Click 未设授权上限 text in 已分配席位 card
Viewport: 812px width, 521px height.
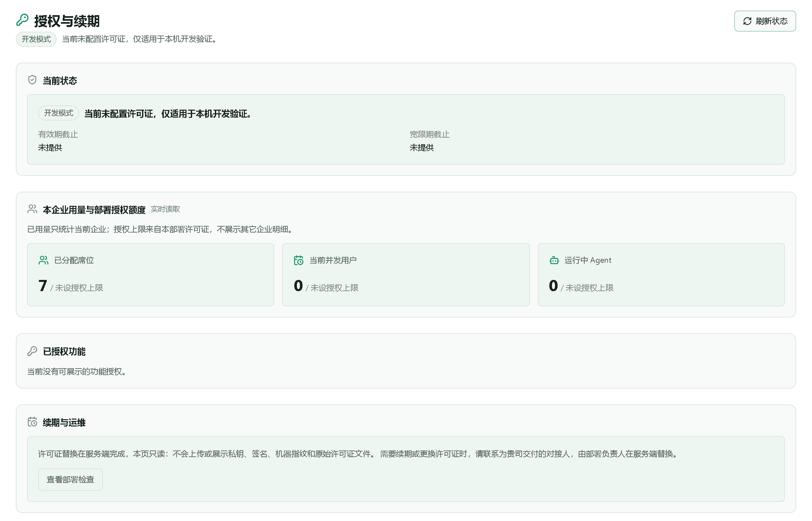pos(79,288)
